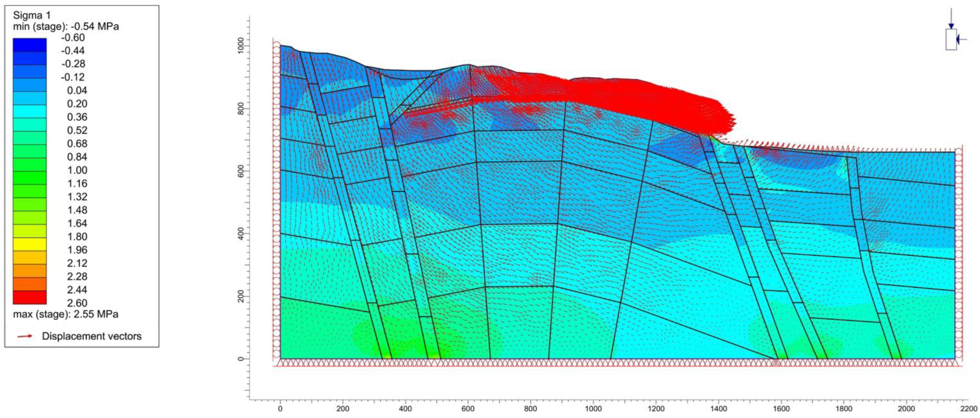Click the 1000 label on horizontal axis
This screenshot has width=980, height=418.
[x=593, y=409]
